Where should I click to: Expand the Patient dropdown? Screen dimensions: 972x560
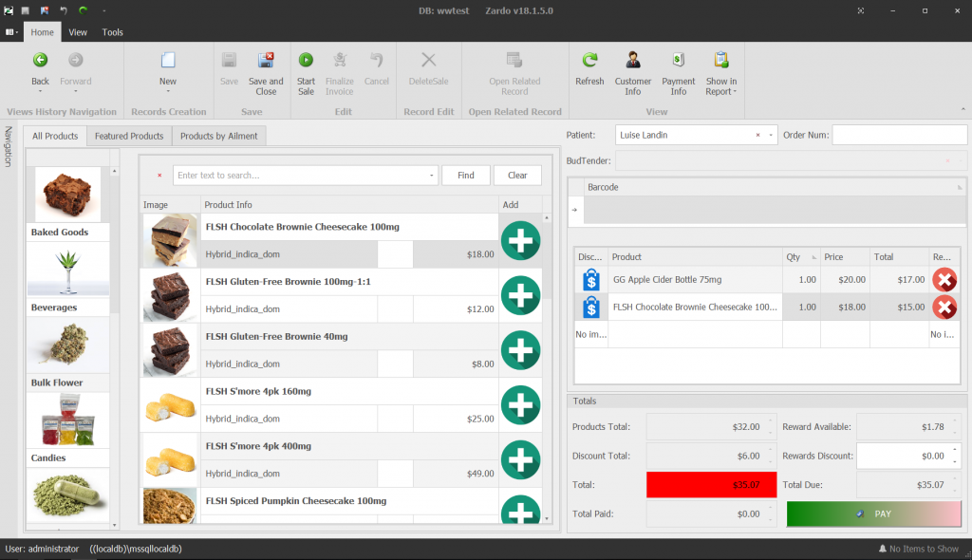pos(770,135)
